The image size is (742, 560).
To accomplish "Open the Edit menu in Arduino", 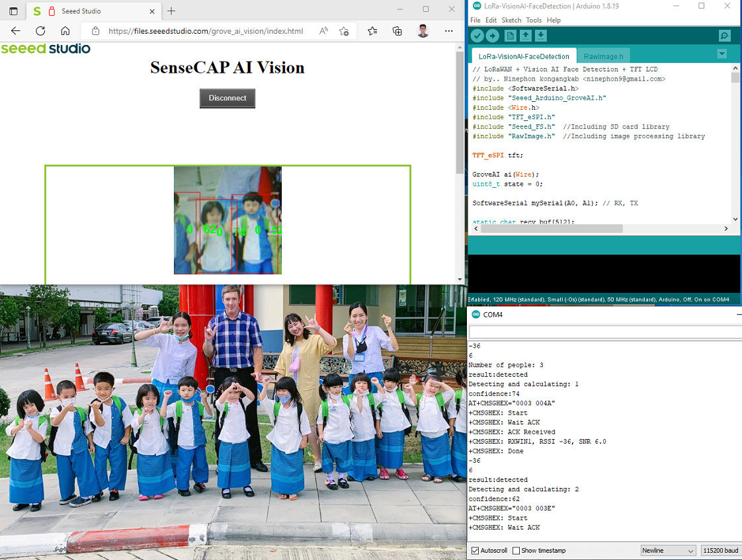I will click(491, 20).
